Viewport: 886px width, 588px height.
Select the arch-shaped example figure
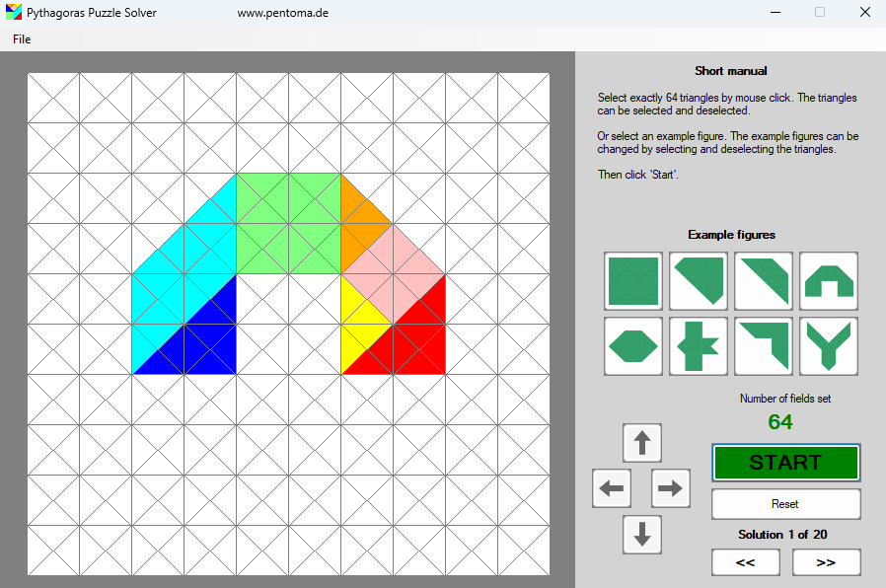click(x=828, y=281)
